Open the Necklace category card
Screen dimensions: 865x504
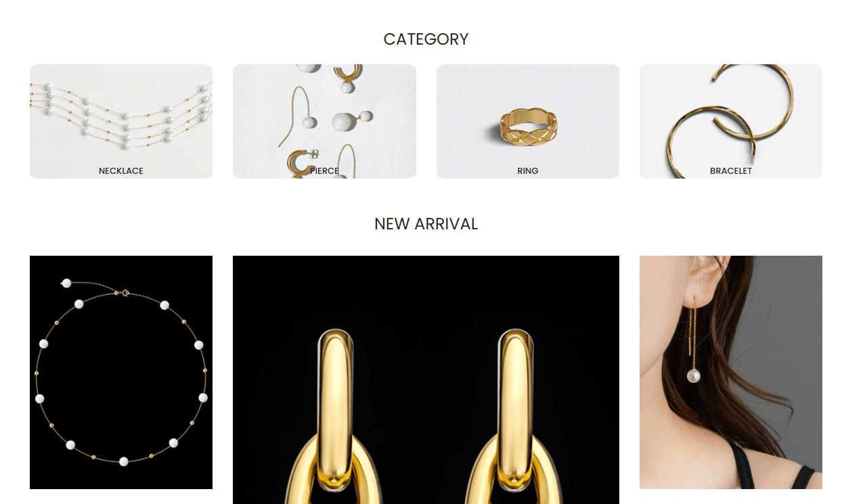(x=121, y=121)
